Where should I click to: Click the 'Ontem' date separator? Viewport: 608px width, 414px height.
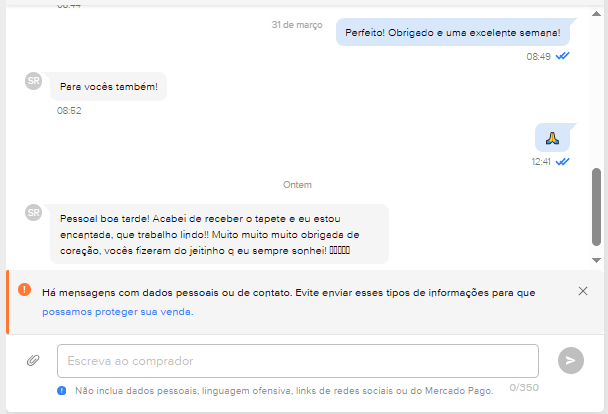tap(297, 185)
